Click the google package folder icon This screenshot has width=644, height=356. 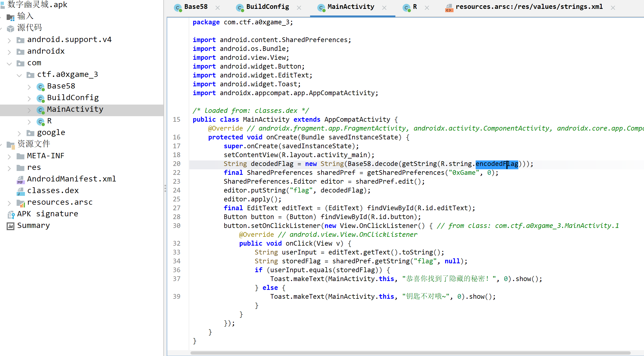click(x=30, y=133)
